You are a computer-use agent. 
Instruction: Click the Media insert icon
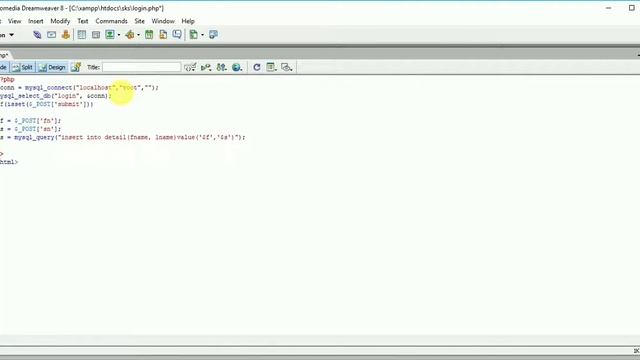130,35
